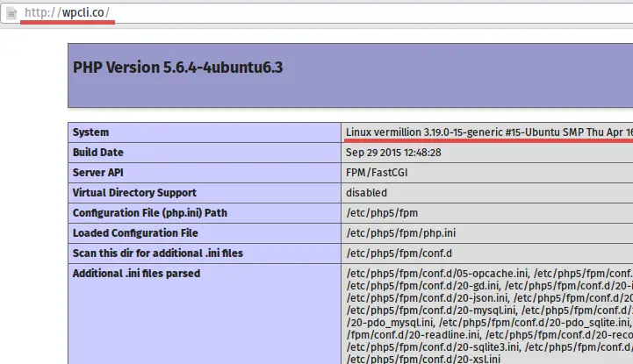The height and width of the screenshot is (364, 633).
Task: Click the 20-gd.ini path text
Action: point(422,286)
